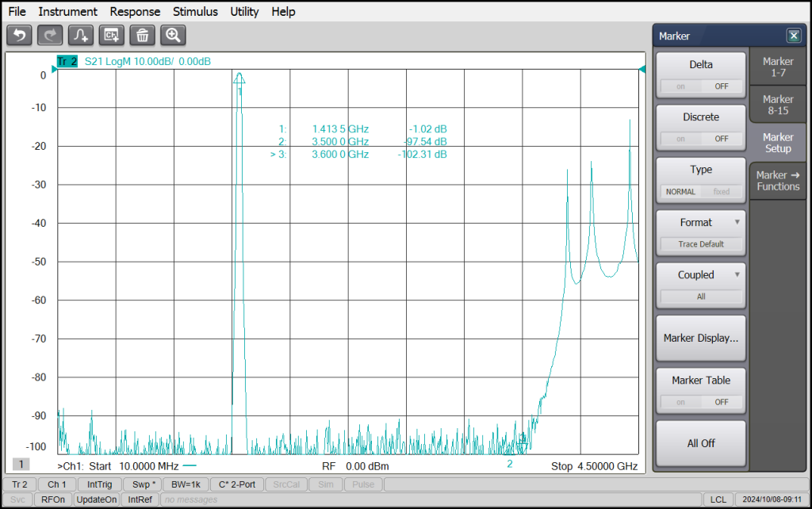Image resolution: width=812 pixels, height=509 pixels.
Task: Select marker 3 readout 3.600 0 GHz
Action: [340, 155]
